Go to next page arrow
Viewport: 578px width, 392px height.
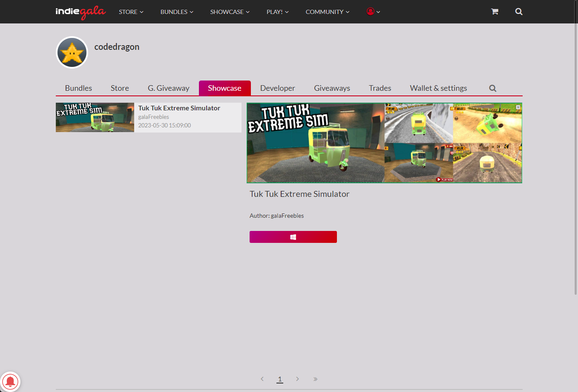pyautogui.click(x=297, y=379)
